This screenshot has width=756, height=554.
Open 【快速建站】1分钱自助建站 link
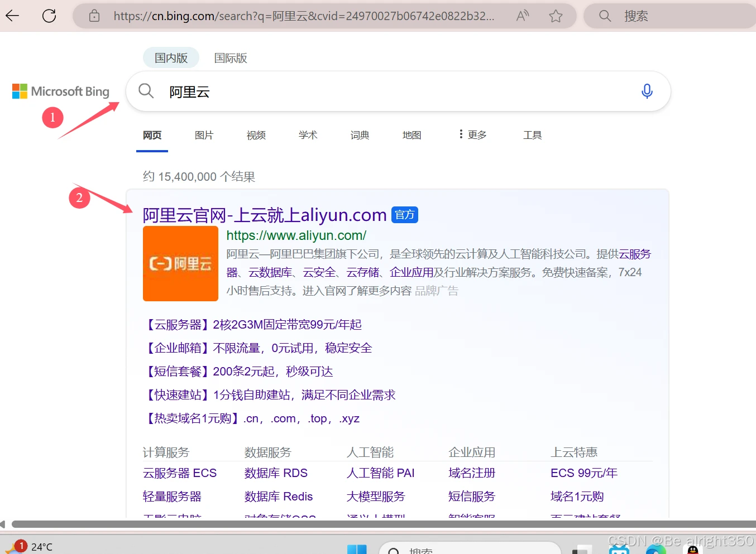269,395
